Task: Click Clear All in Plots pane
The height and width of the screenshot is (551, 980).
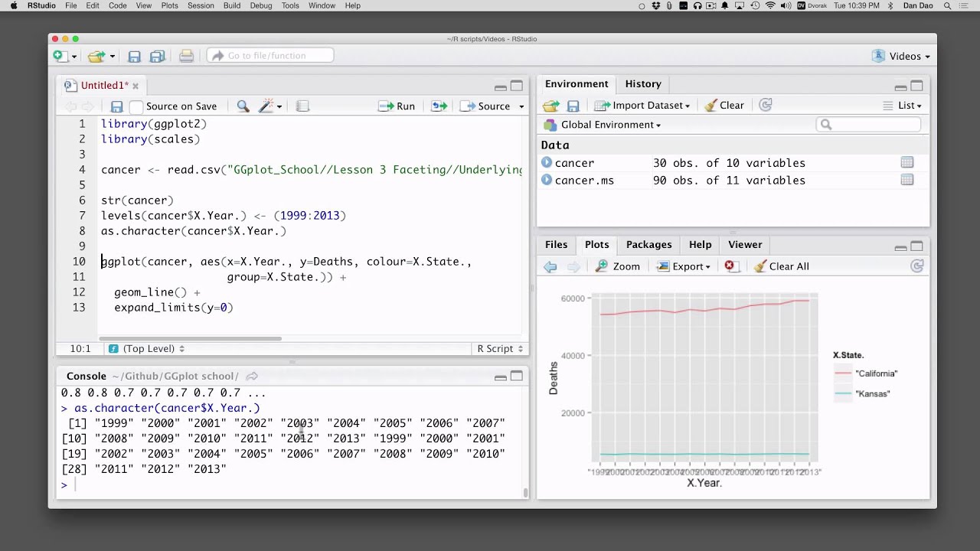Action: click(x=782, y=266)
